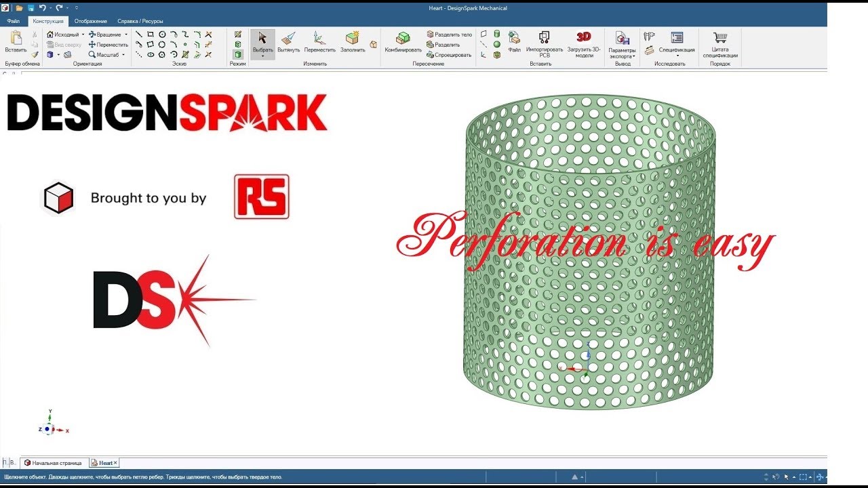The width and height of the screenshot is (868, 488).
Task: Paste using the Вставить button
Action: [x=16, y=43]
